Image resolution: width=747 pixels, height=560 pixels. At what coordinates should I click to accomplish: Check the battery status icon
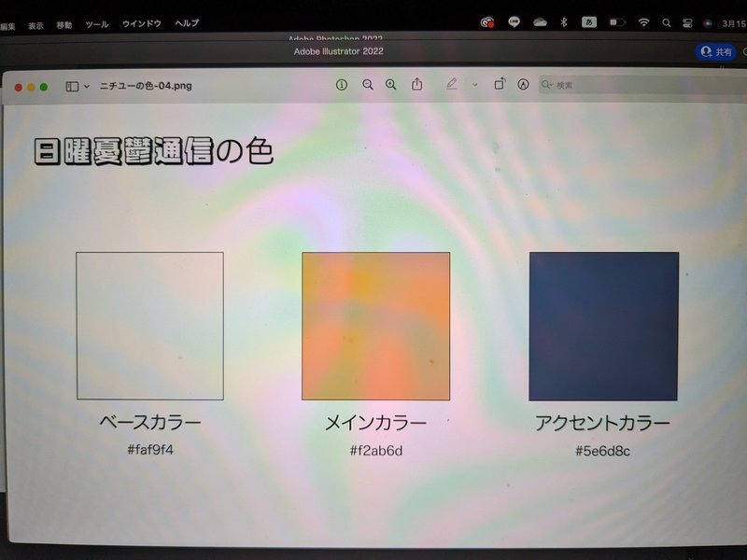coord(617,22)
